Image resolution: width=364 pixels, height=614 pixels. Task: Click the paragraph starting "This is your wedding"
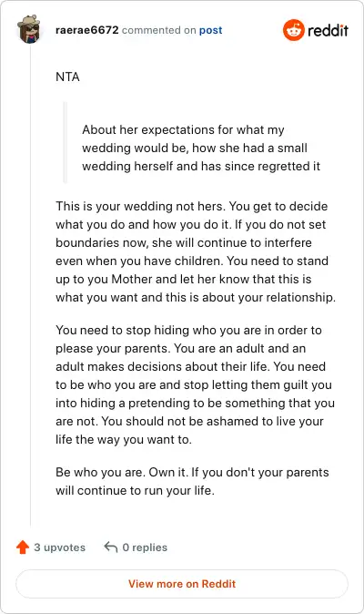point(196,251)
